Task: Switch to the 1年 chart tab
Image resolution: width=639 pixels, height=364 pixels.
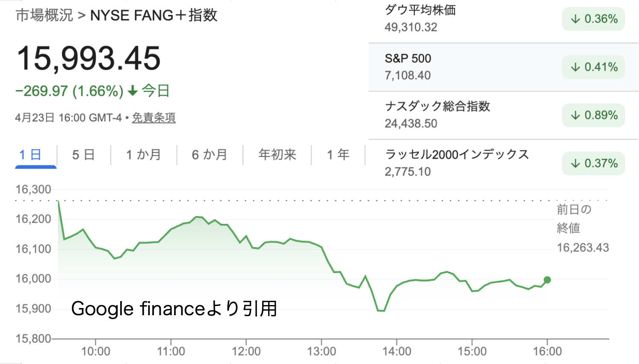Action: pyautogui.click(x=338, y=155)
